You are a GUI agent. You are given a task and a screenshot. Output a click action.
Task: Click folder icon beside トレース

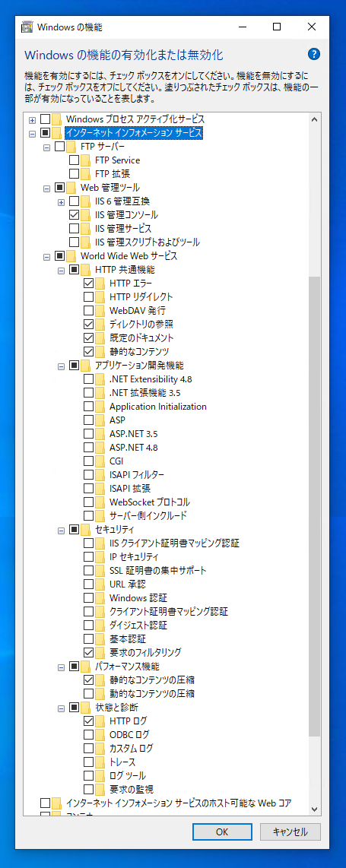pyautogui.click(x=100, y=762)
